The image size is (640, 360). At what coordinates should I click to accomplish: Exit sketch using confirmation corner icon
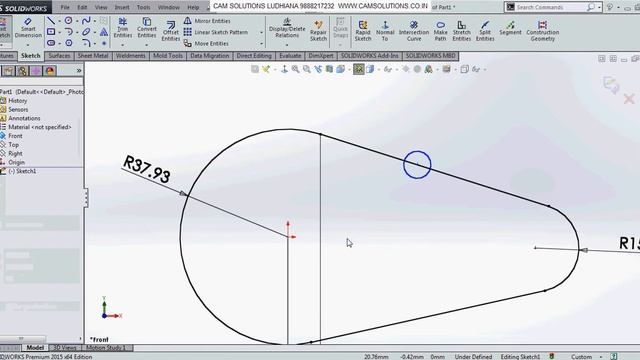pos(611,85)
